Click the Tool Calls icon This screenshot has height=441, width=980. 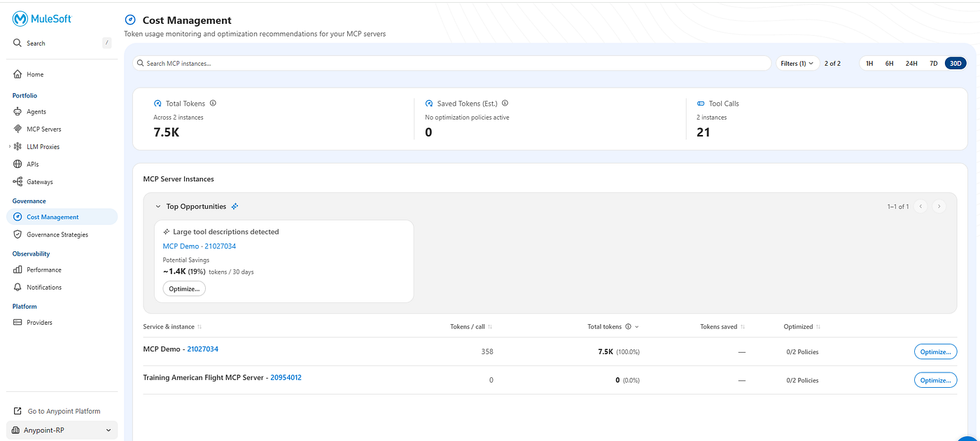[701, 104]
